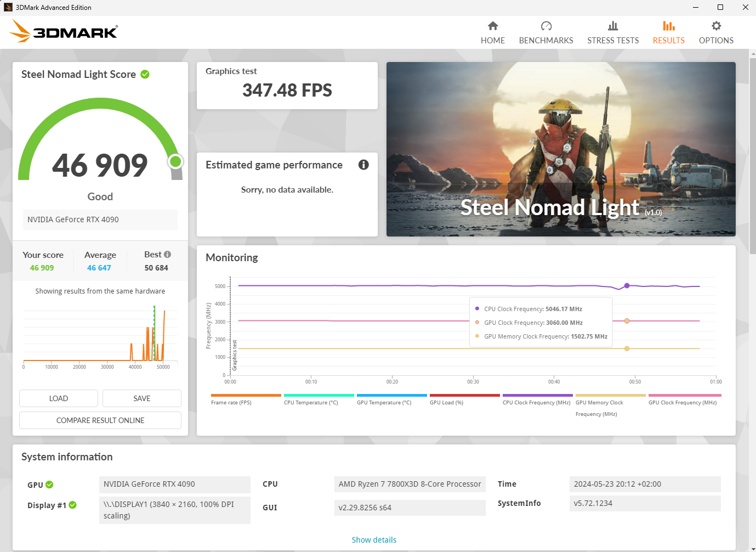
Task: Click the Results orange bars icon
Action: coord(669,26)
